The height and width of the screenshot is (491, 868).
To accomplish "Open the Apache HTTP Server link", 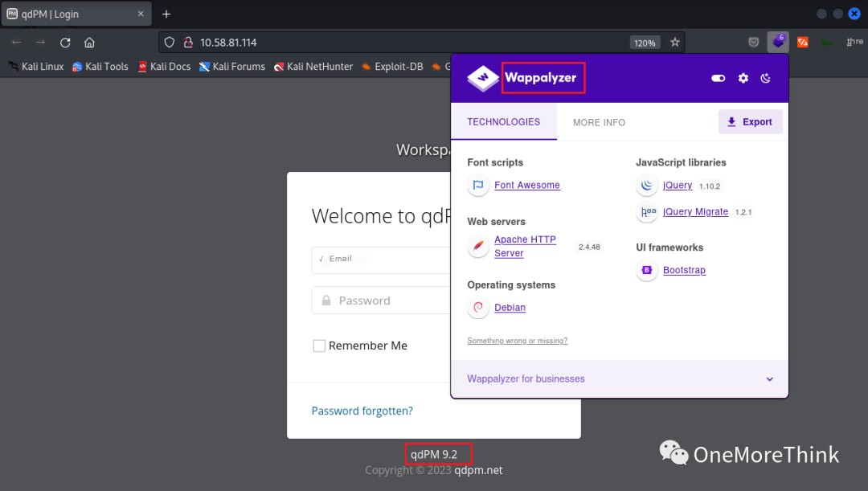I will coord(525,247).
